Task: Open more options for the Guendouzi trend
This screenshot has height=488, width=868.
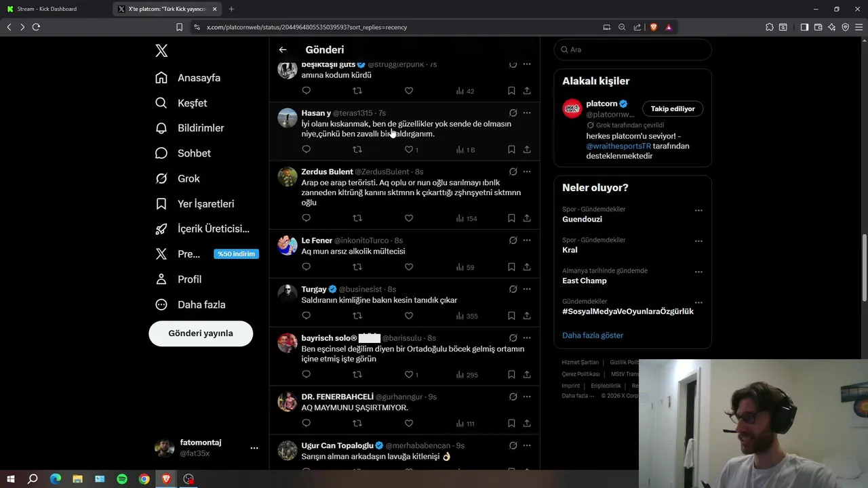Action: [x=698, y=211]
